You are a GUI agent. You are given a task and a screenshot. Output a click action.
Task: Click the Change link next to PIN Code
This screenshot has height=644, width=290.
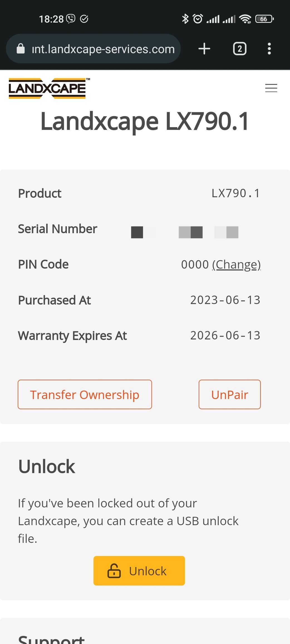coord(236,265)
